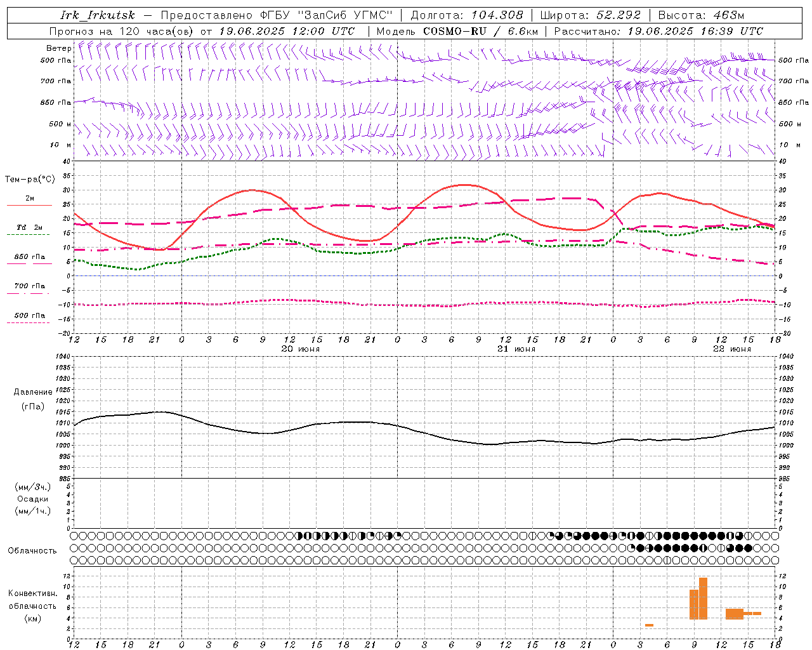Click the tallest orange convective cloud bar
The width and height of the screenshot is (812, 650).
pyautogui.click(x=703, y=599)
